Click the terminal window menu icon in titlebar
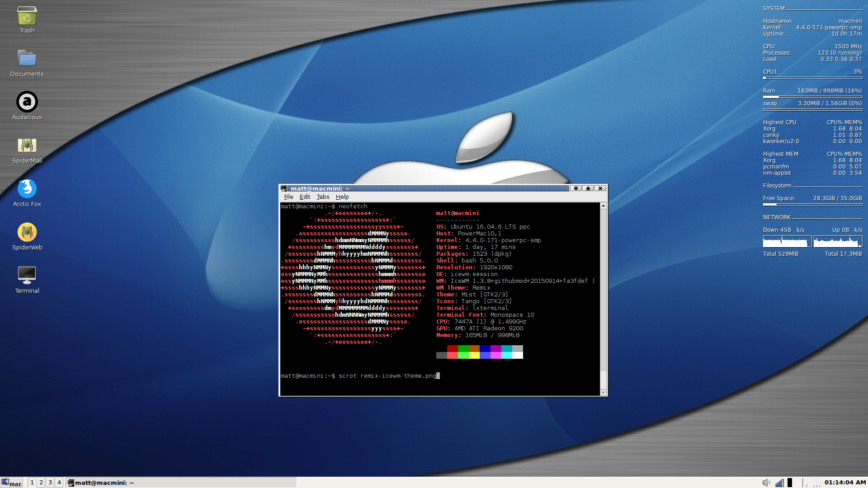 [x=284, y=188]
